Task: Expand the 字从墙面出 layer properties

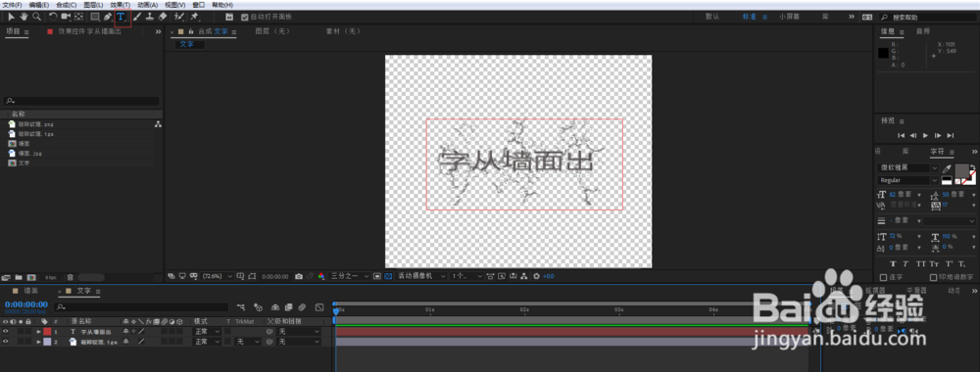Action: click(39, 332)
